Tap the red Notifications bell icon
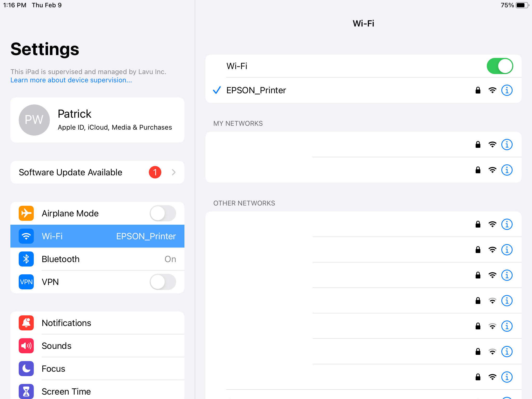Viewport: 532px width, 399px height. 26,323
